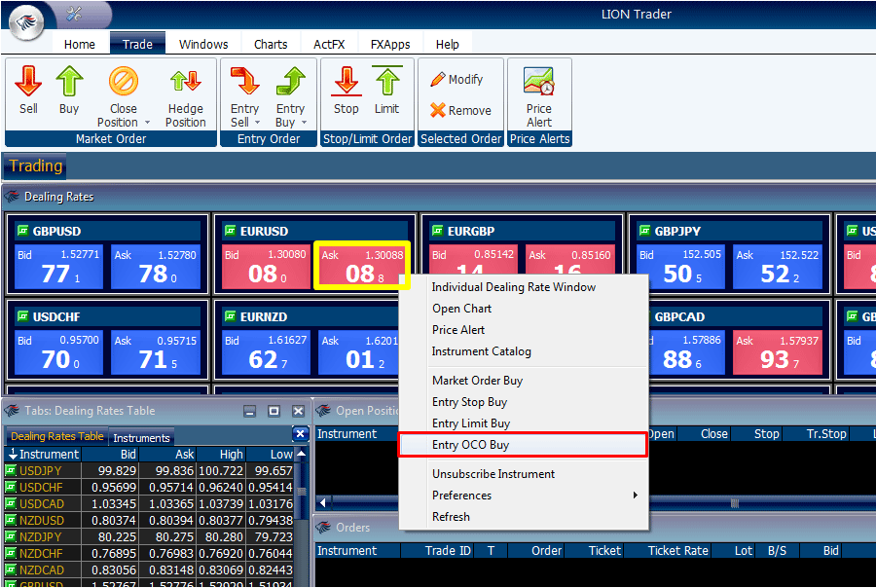Select Entry Limit Buy menu item
This screenshot has width=876, height=588.
click(x=523, y=423)
